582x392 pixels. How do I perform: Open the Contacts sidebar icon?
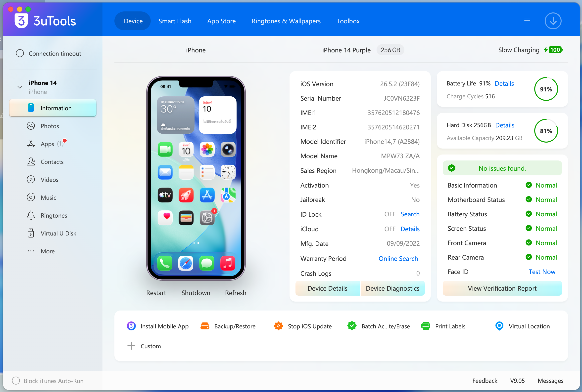[x=31, y=162]
